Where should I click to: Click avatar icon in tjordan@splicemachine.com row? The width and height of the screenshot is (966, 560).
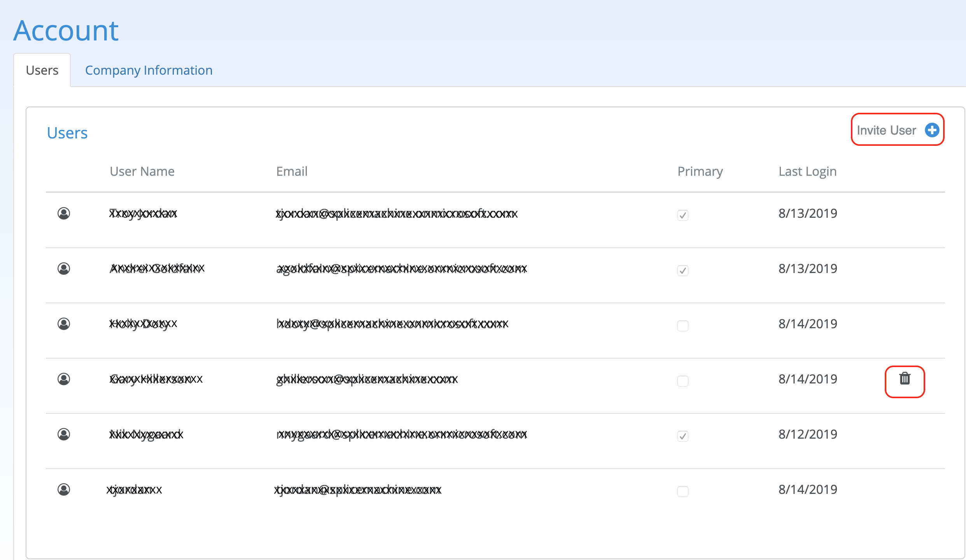point(64,489)
